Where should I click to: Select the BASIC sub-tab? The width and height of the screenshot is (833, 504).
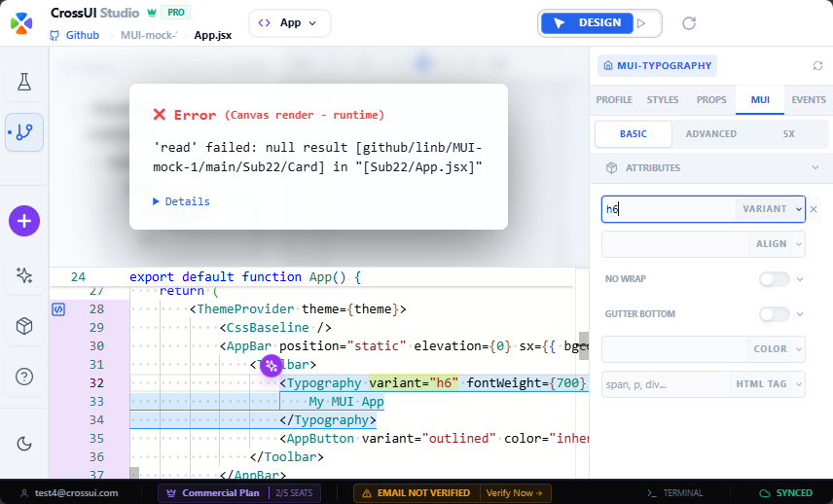click(634, 134)
